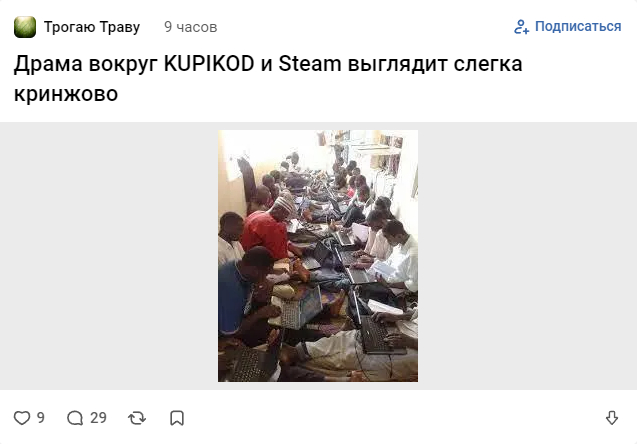Bookmark the post with the bookmark icon
Image resolution: width=637 pixels, height=444 pixels.
tap(177, 418)
